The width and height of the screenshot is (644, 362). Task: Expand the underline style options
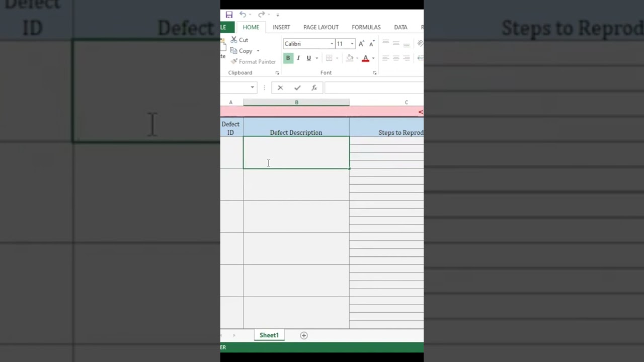(316, 58)
